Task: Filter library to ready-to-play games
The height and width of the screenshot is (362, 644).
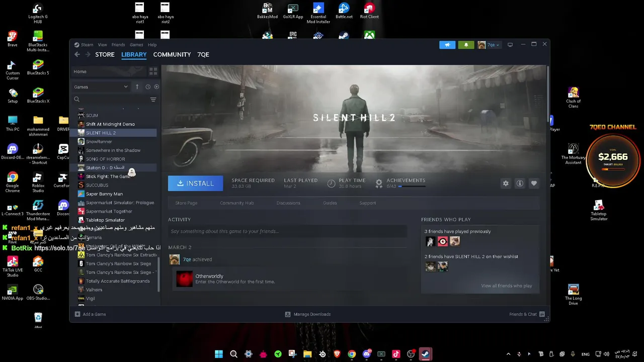Action: click(x=156, y=86)
